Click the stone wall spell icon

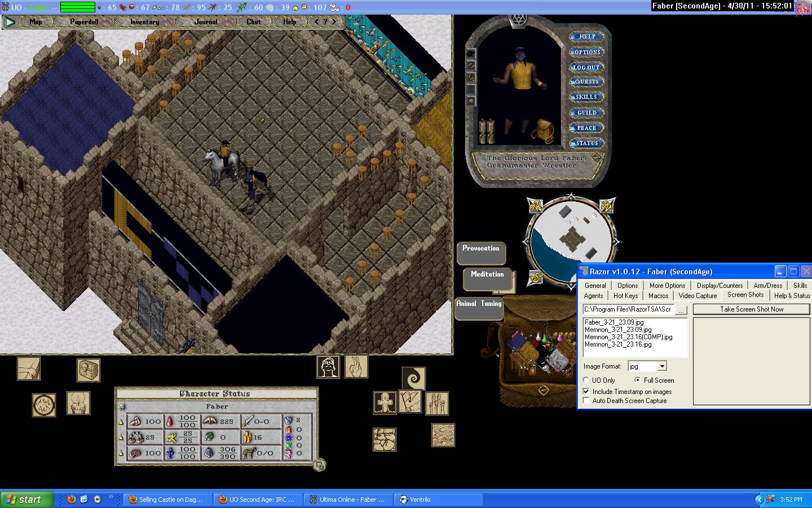pyautogui.click(x=384, y=439)
